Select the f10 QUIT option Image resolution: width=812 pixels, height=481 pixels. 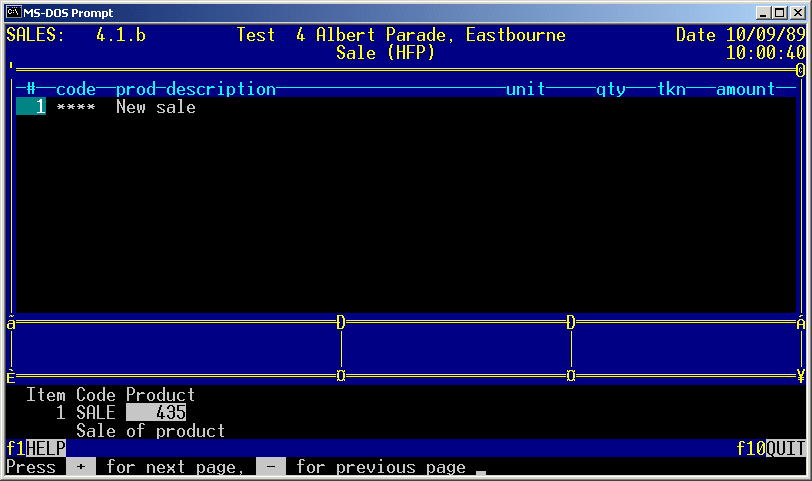click(x=770, y=449)
